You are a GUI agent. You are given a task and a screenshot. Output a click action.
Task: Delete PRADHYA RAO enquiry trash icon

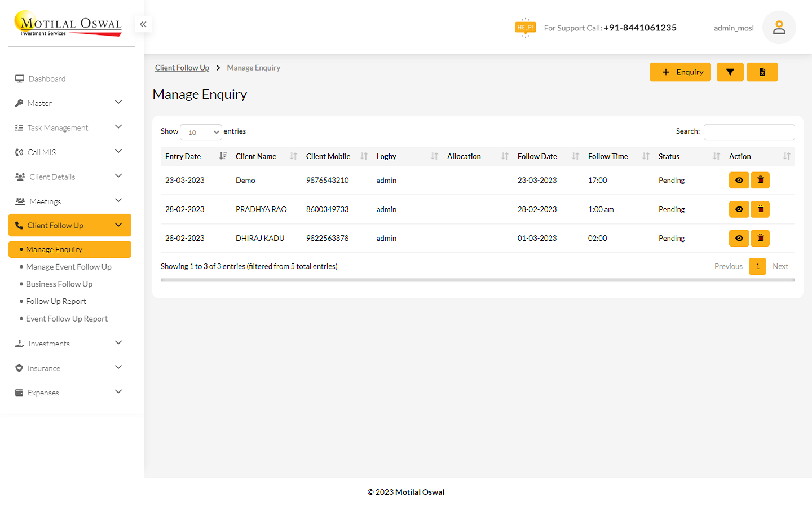(760, 209)
